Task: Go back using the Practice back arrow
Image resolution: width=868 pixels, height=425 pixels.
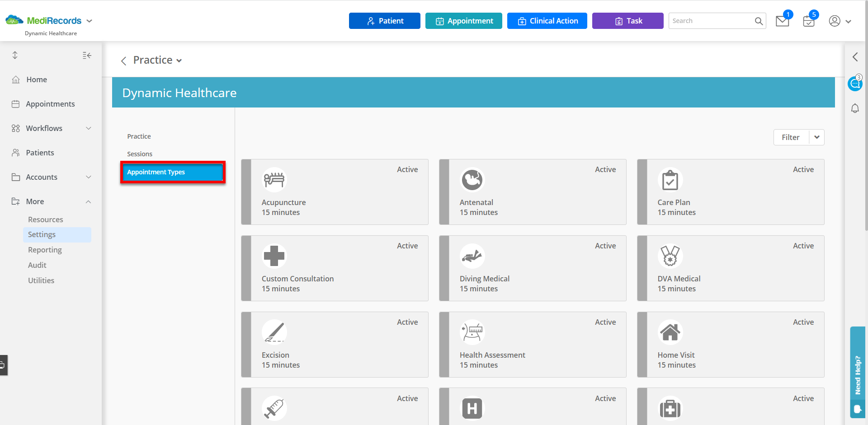Action: [123, 61]
